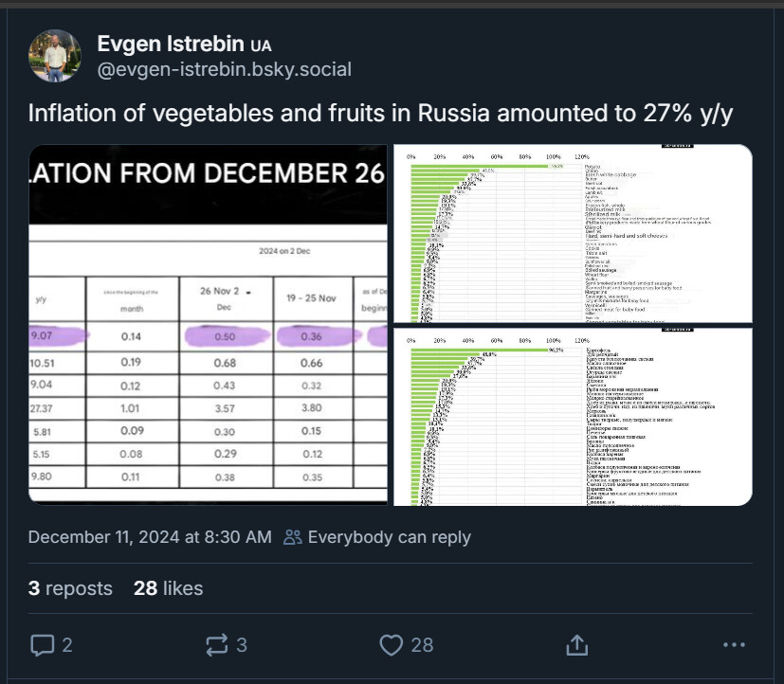Click the share upload icon
Screen dimensions: 784x684
click(576, 645)
